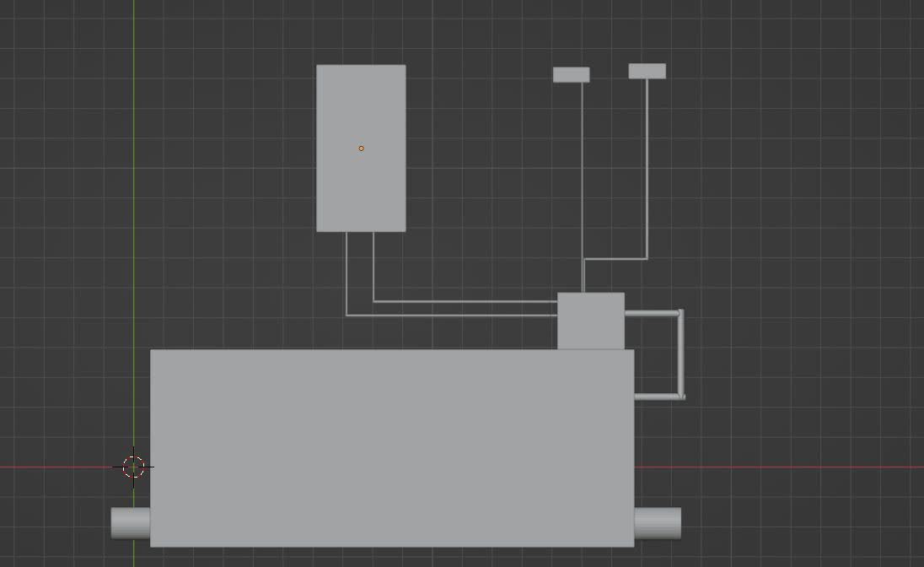
Task: Select the large main body block
Action: [392, 447]
